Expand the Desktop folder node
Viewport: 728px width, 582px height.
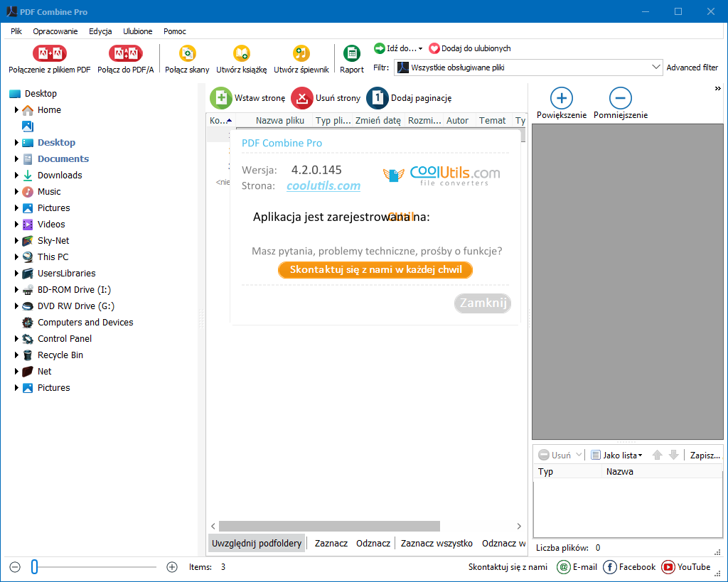(16, 143)
